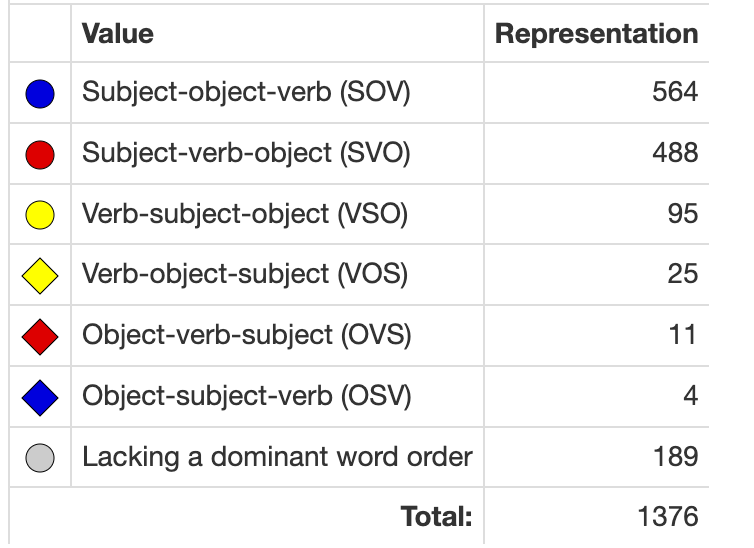Select the Object-verb-subject (OVS) label
Image resolution: width=754 pixels, height=548 pixels.
(x=247, y=335)
